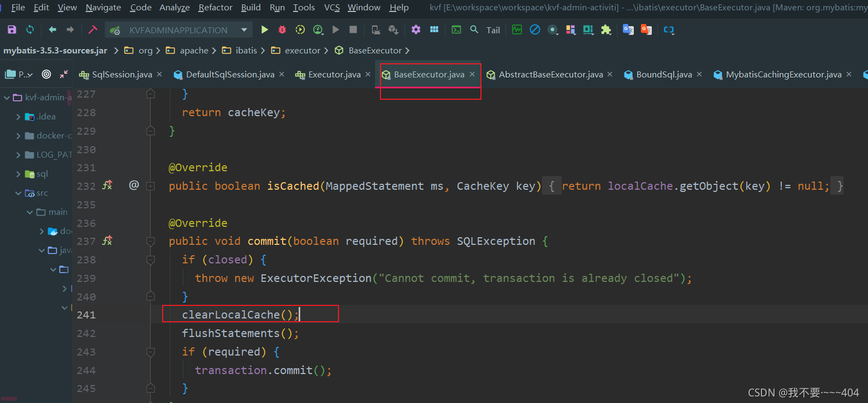Expand the .idea folder
Viewport: 868px width, 403px height.
(19, 117)
